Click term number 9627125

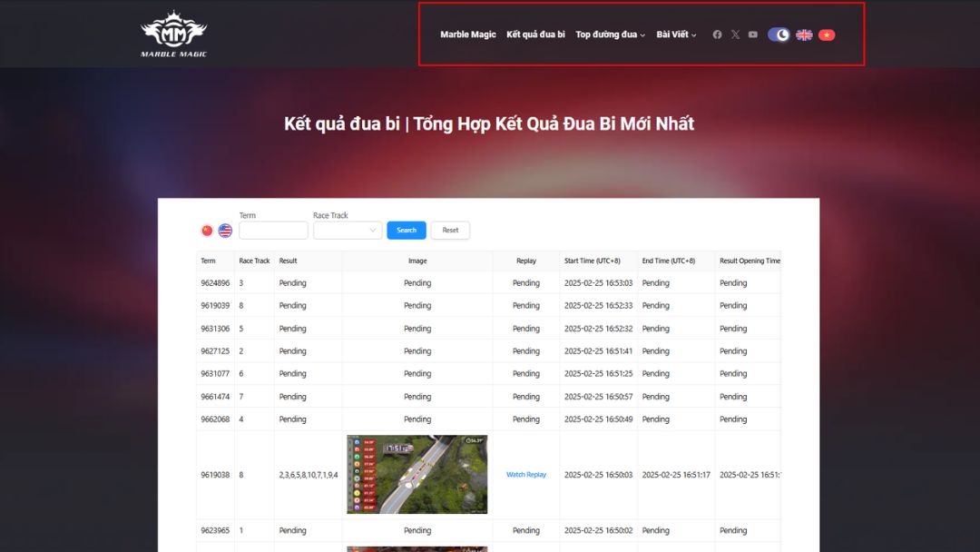pyautogui.click(x=215, y=350)
